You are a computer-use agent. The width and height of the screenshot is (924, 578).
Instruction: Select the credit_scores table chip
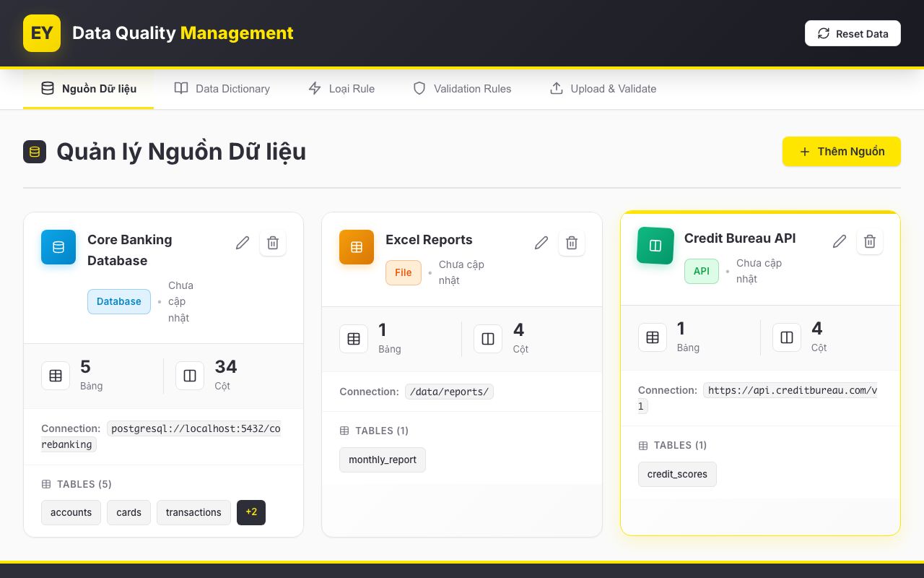pos(677,474)
